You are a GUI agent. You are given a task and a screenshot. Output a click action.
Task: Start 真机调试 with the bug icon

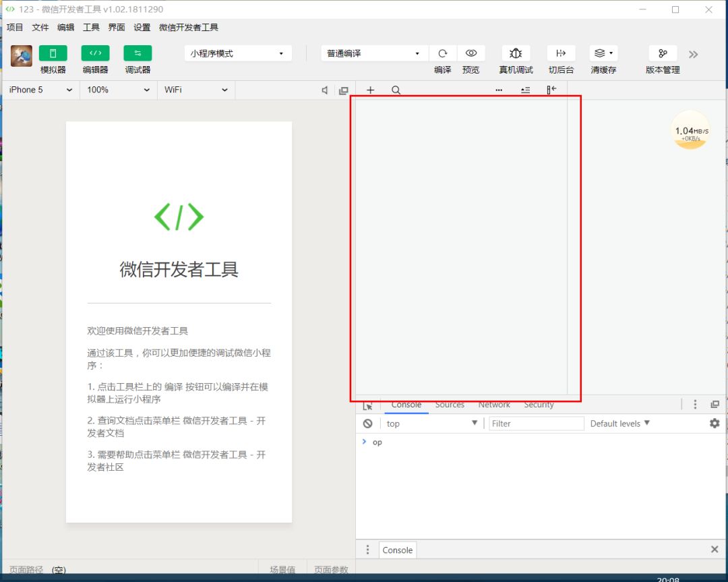(x=516, y=53)
